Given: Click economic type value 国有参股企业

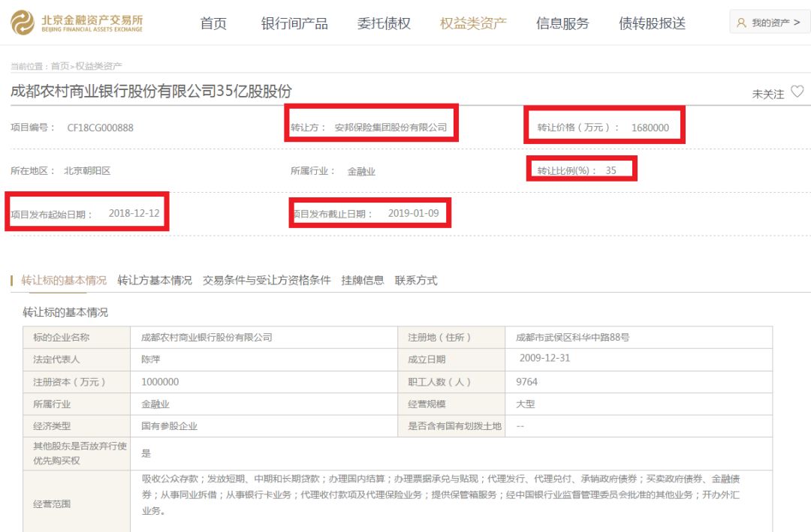Looking at the screenshot, I should (x=169, y=426).
